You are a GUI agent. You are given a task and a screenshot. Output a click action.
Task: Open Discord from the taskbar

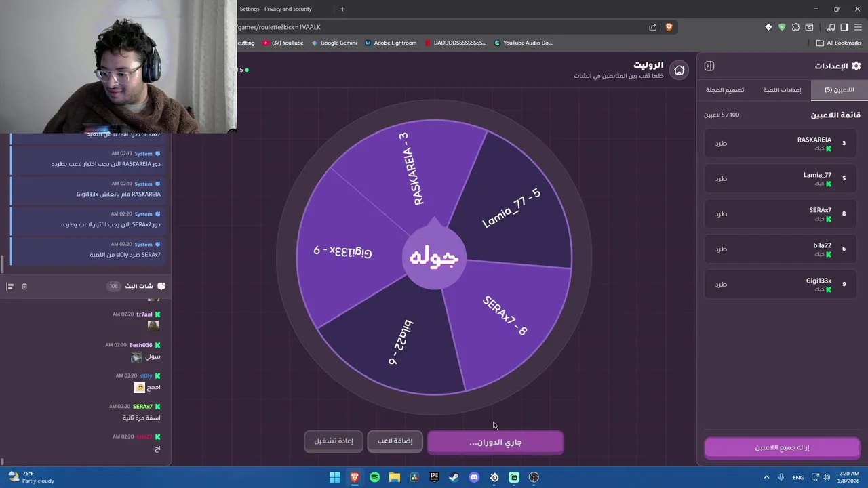474,477
